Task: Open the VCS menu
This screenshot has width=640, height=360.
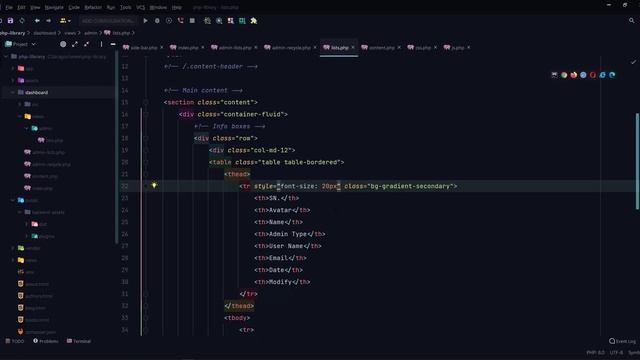Action: 141,7
